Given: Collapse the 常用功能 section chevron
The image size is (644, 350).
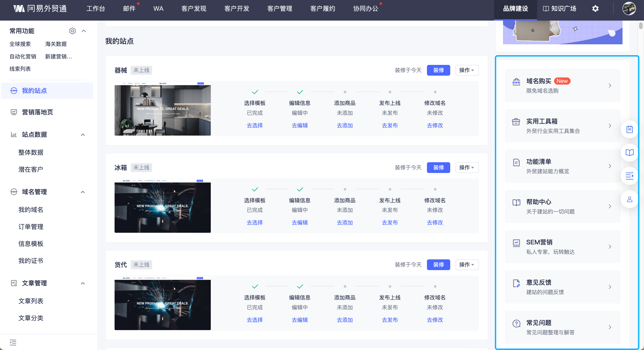Looking at the screenshot, I should [x=84, y=31].
